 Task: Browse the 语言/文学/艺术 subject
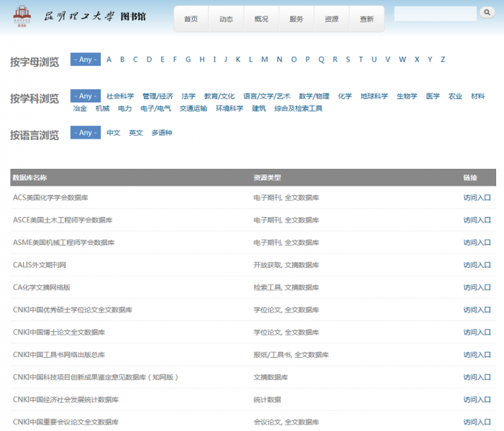(x=267, y=96)
